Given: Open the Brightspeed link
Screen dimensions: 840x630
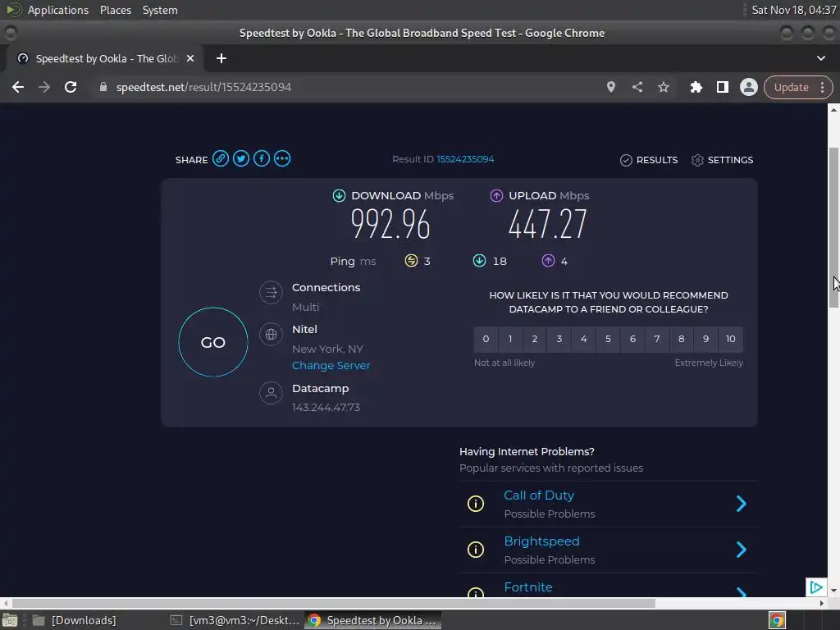Looking at the screenshot, I should click(x=541, y=541).
